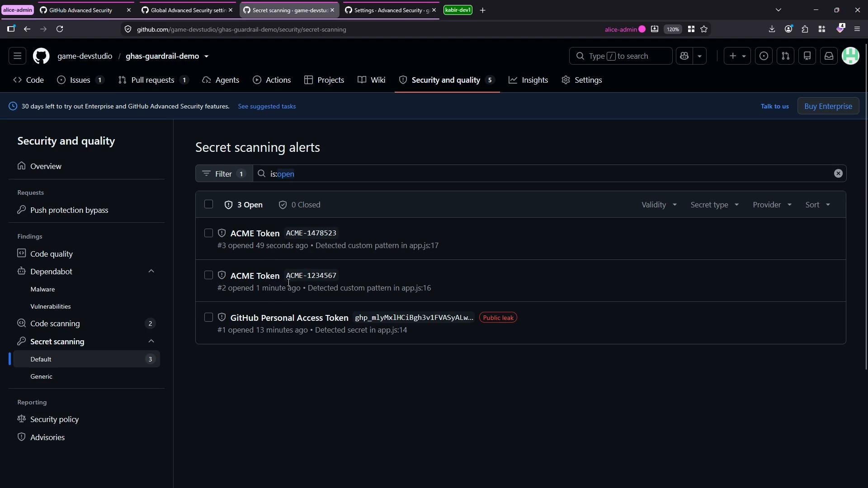Open the Push protection bypass sidebar item
This screenshot has width=868, height=488.
(x=86, y=210)
